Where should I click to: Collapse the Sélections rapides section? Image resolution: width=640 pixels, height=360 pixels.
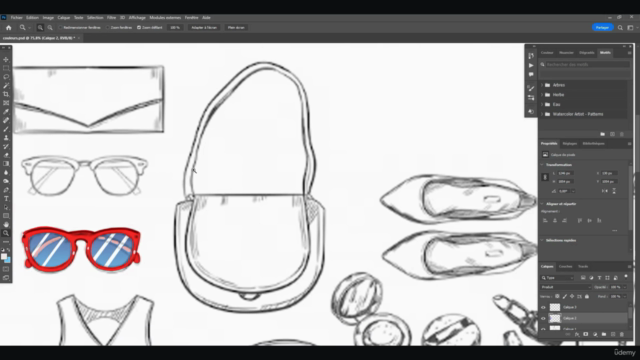pos(542,240)
